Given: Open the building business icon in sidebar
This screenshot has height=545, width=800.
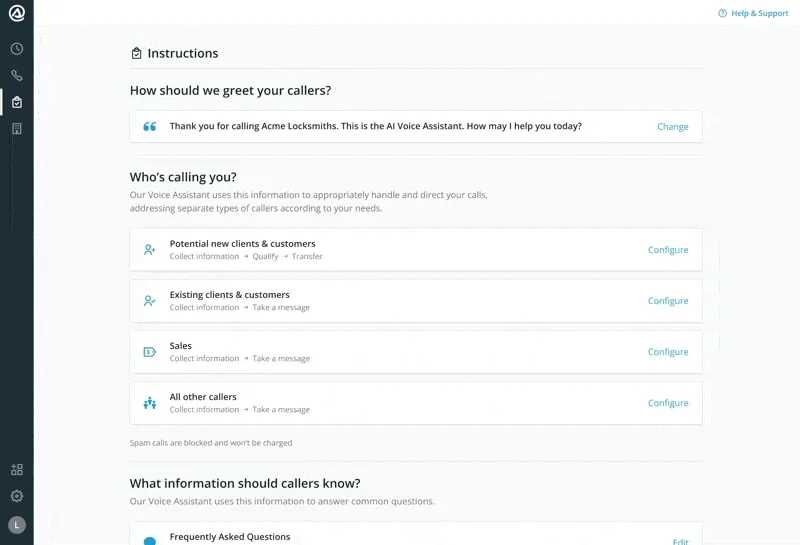Looking at the screenshot, I should 17,129.
